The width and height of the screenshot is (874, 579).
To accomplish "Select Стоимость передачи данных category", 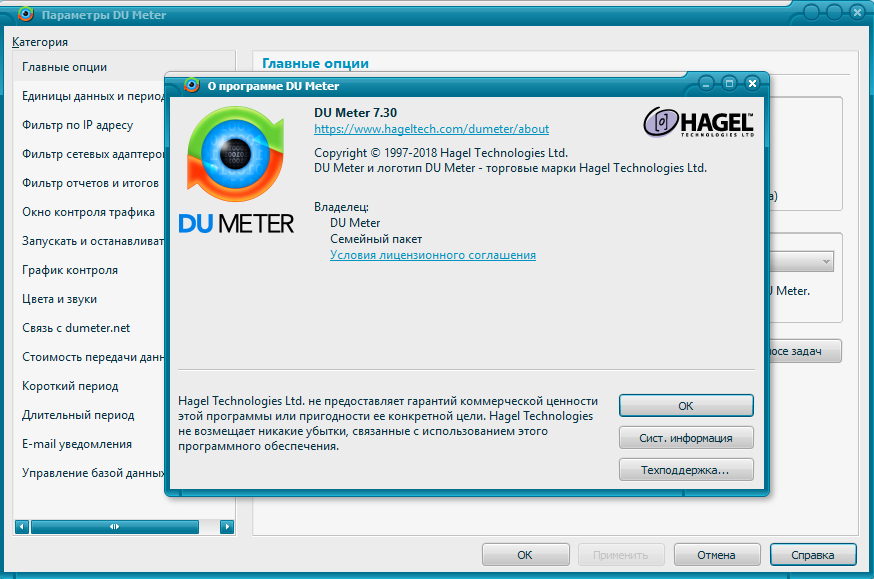I will tap(89, 357).
